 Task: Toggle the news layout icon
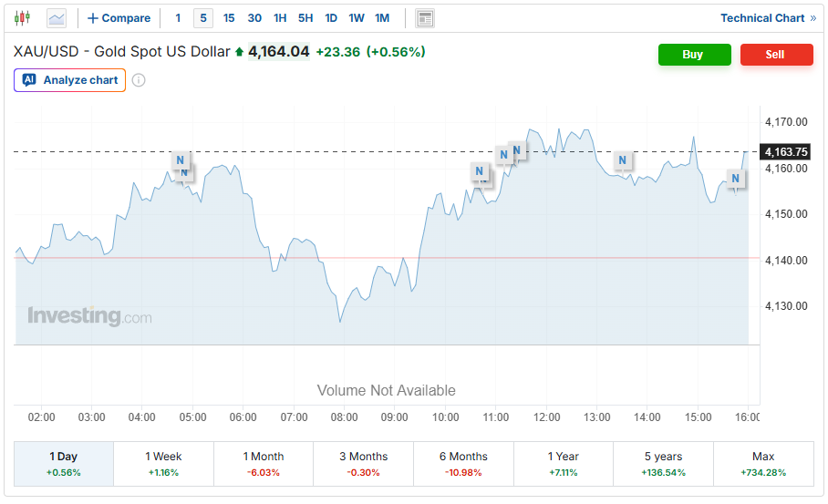pyautogui.click(x=425, y=18)
